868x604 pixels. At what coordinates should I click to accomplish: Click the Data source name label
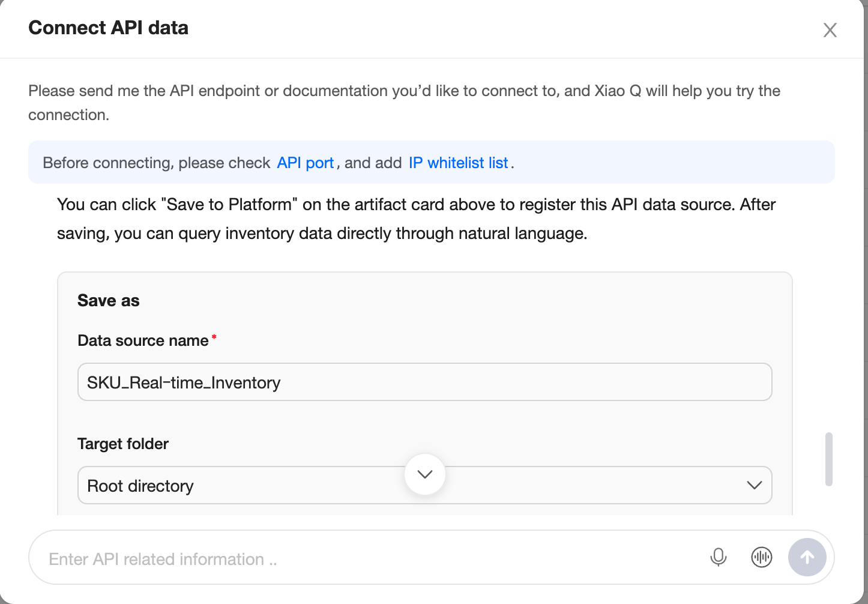tap(143, 340)
